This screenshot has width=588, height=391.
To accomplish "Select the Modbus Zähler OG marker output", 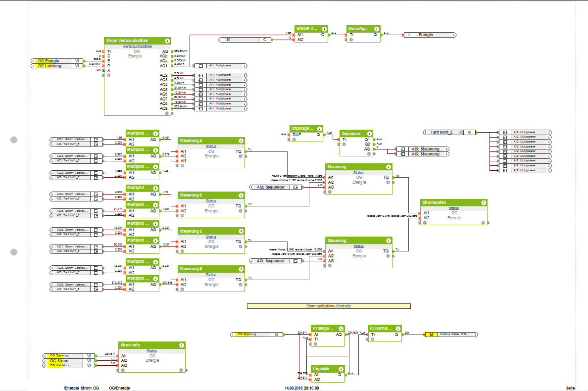I will 451,335.
